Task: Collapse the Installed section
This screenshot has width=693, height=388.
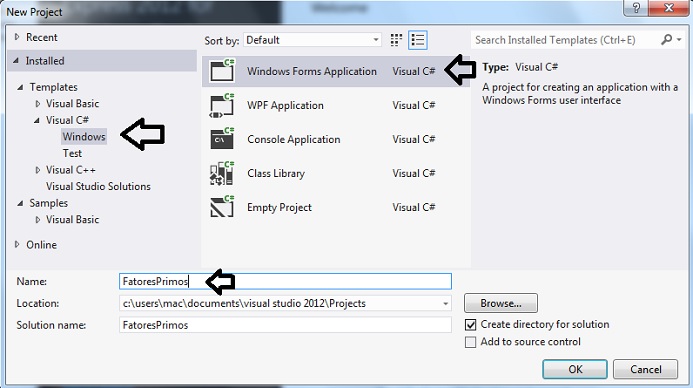Action: [16, 61]
